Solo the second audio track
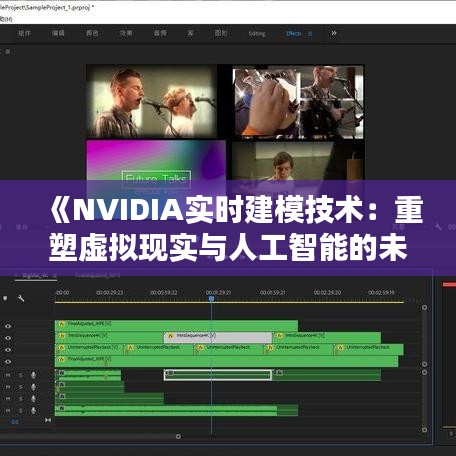 [x=21, y=387]
